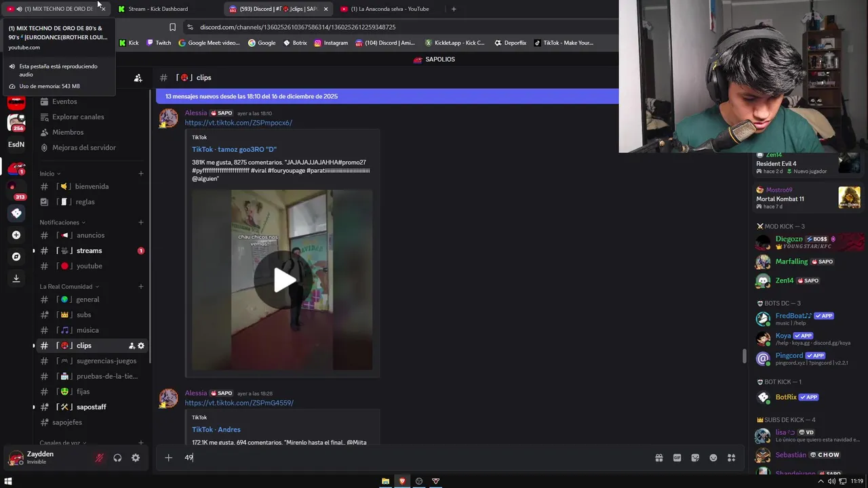Open Discord user settings gear
This screenshot has height=488, width=868.
[x=136, y=457]
